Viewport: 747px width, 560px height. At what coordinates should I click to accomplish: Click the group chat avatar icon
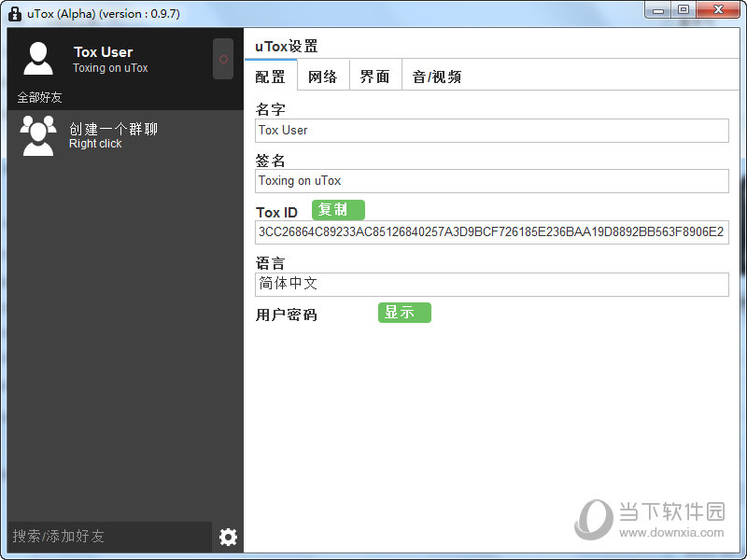(x=38, y=135)
